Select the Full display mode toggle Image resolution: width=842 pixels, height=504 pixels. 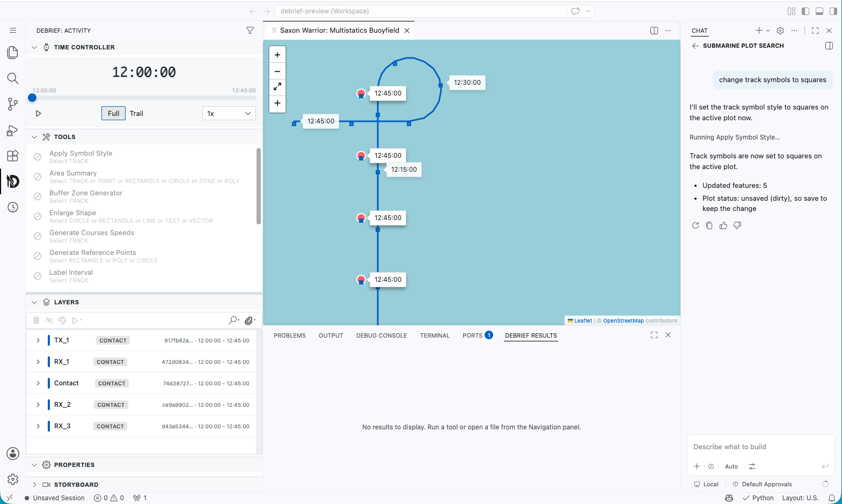pyautogui.click(x=113, y=113)
